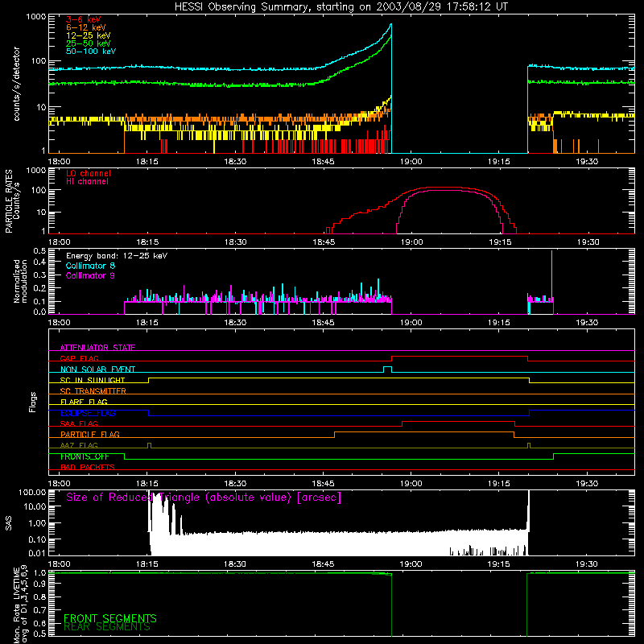Click the 100.00 value on SAS axis

point(32,492)
